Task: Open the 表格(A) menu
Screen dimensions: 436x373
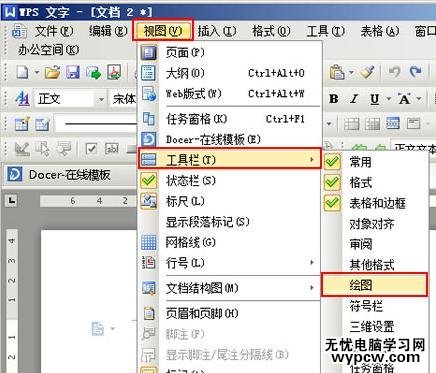Action: click(x=380, y=31)
